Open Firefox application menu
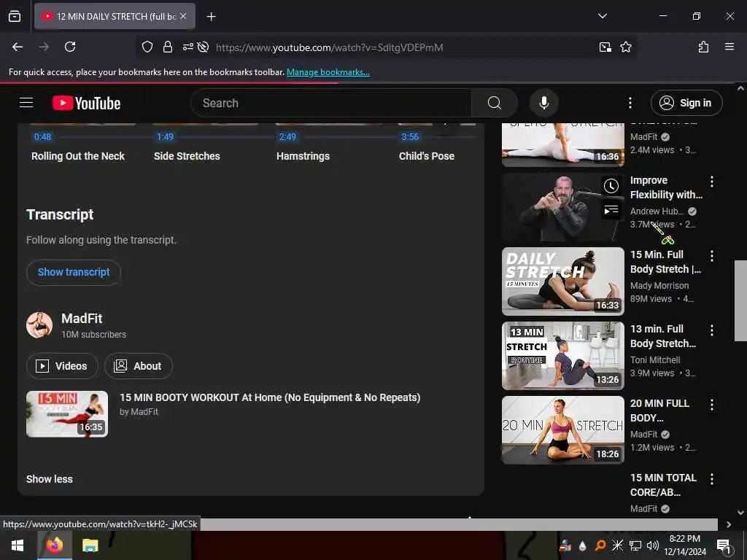 [729, 47]
